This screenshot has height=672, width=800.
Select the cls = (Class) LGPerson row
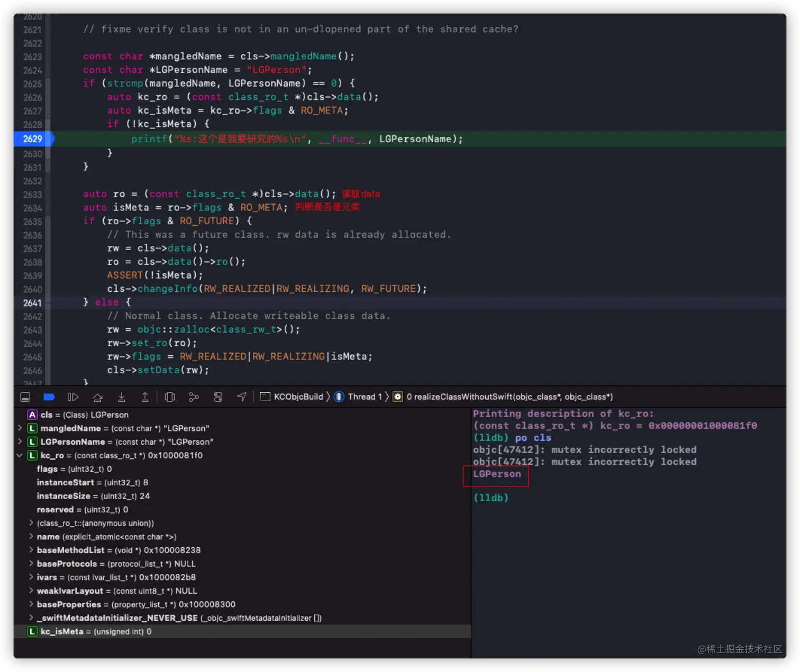click(242, 415)
